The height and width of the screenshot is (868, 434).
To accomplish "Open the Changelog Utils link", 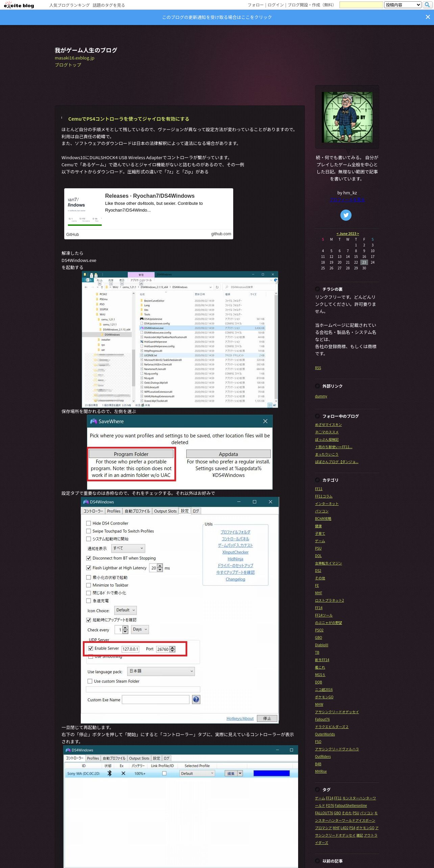I will click(x=235, y=579).
